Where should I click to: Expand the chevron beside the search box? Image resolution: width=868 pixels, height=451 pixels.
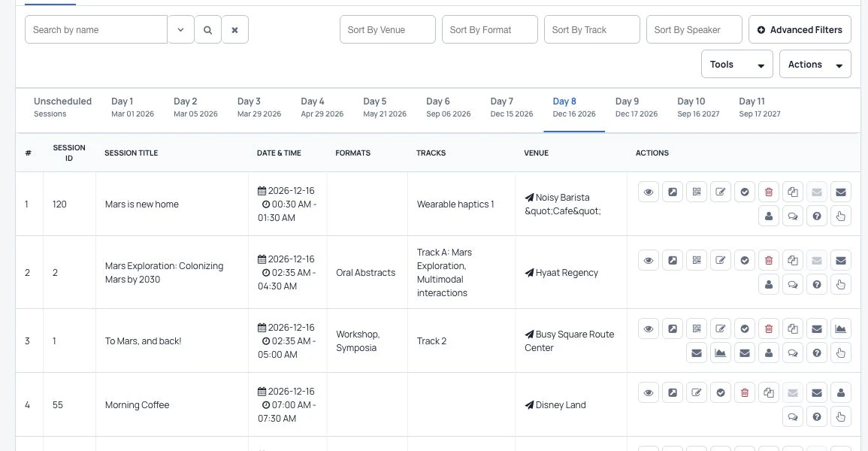(x=180, y=30)
